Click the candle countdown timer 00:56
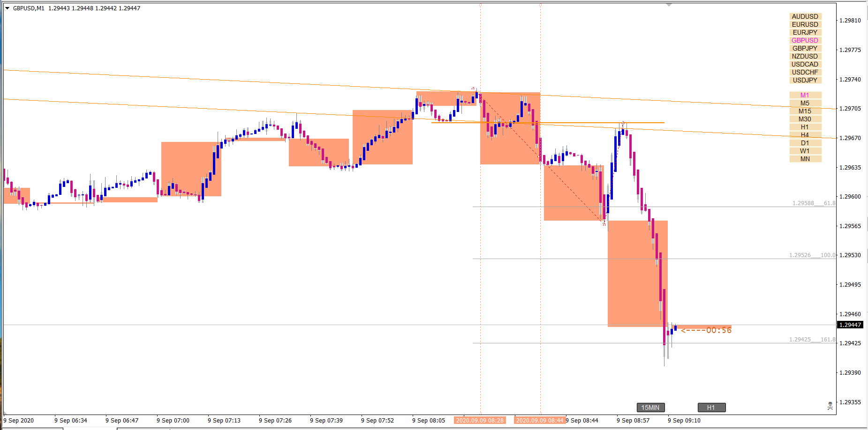 (x=719, y=330)
